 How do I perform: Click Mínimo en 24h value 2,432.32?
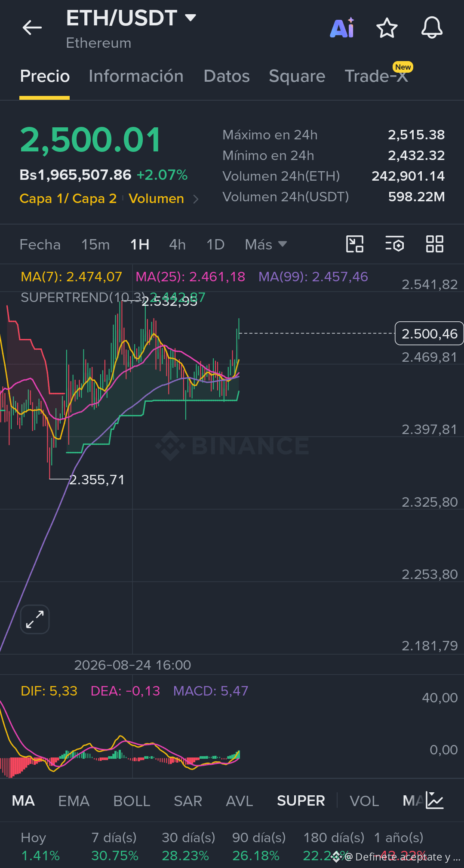point(416,155)
